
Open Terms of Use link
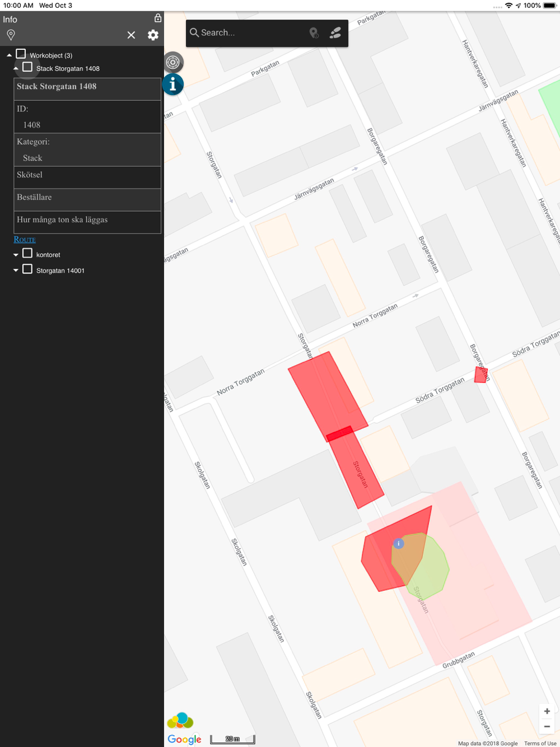tap(540, 743)
